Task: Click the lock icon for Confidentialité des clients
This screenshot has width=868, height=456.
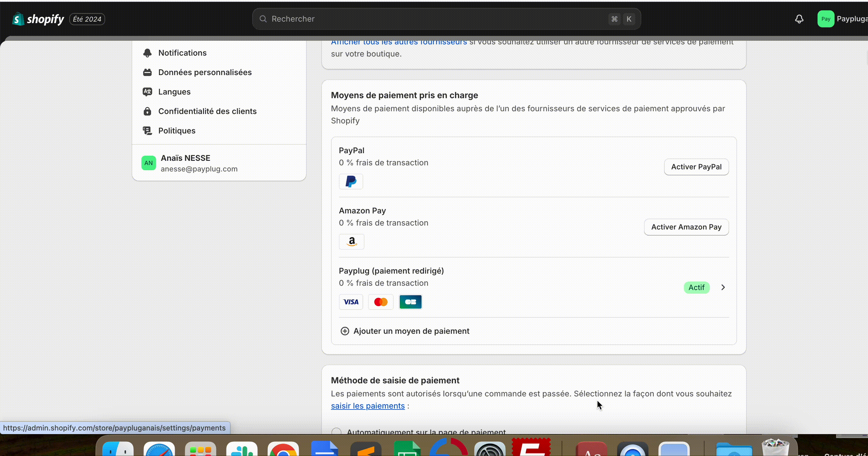Action: tap(147, 111)
